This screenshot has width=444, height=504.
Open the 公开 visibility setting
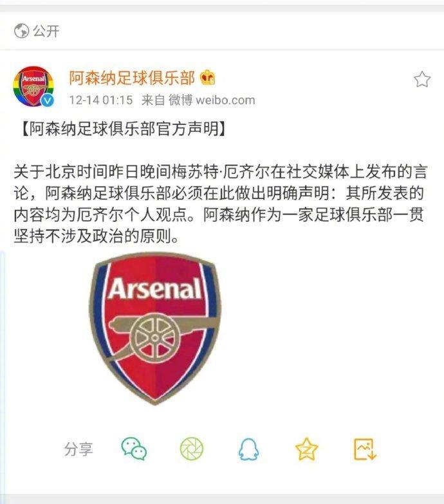[x=46, y=31]
